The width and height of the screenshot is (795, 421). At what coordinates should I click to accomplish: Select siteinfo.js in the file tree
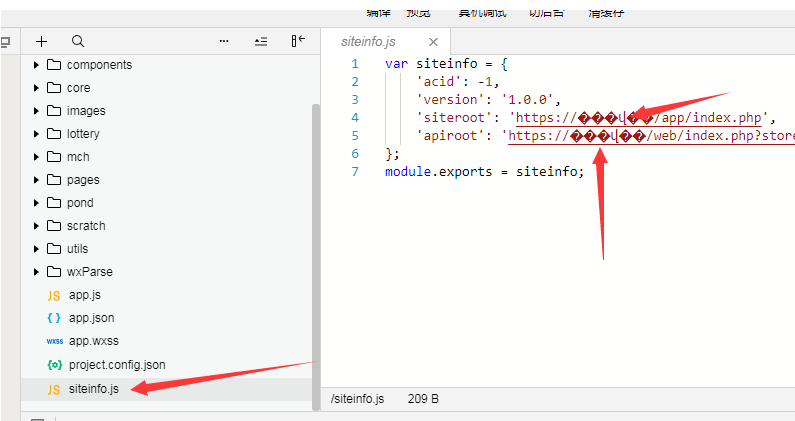coord(93,389)
